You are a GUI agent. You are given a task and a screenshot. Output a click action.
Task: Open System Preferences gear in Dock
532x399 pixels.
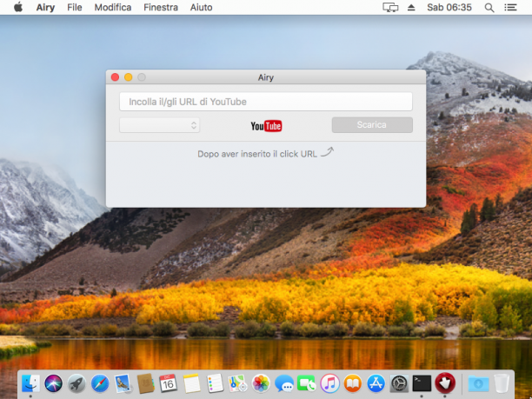pos(399,383)
